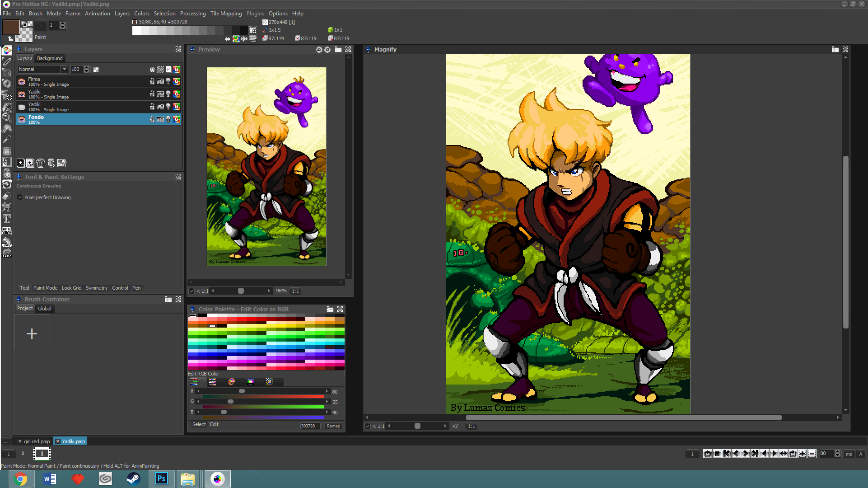
Task: Hide the Firma layer with eye icon
Action: (22, 82)
